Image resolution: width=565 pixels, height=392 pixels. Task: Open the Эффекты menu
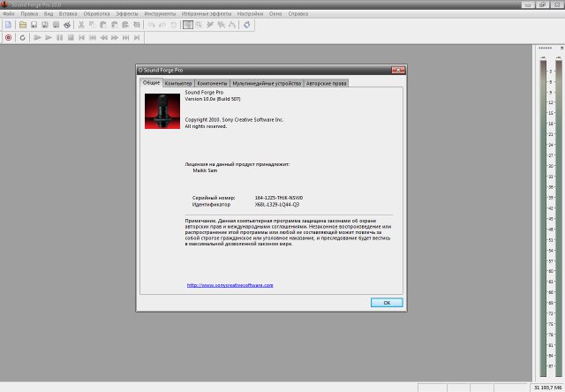pos(126,14)
